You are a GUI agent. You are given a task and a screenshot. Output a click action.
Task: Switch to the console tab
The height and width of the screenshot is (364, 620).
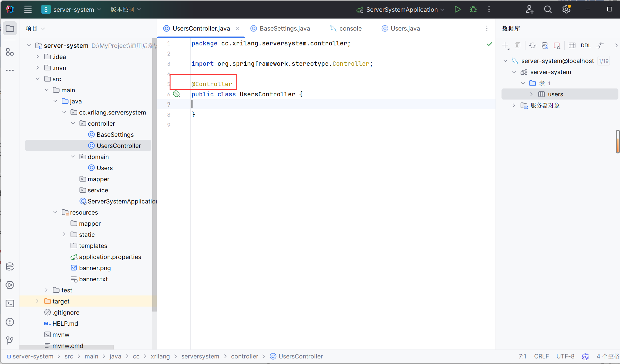(346, 28)
